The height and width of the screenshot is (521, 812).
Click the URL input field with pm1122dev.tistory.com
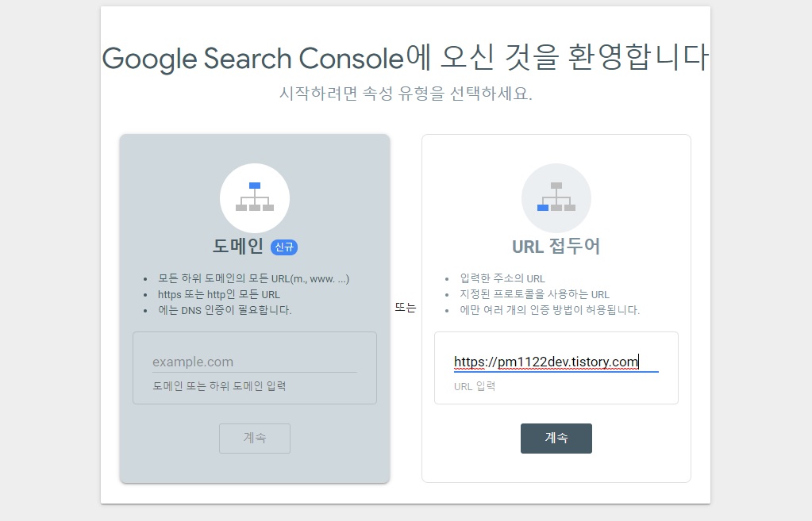[556, 362]
